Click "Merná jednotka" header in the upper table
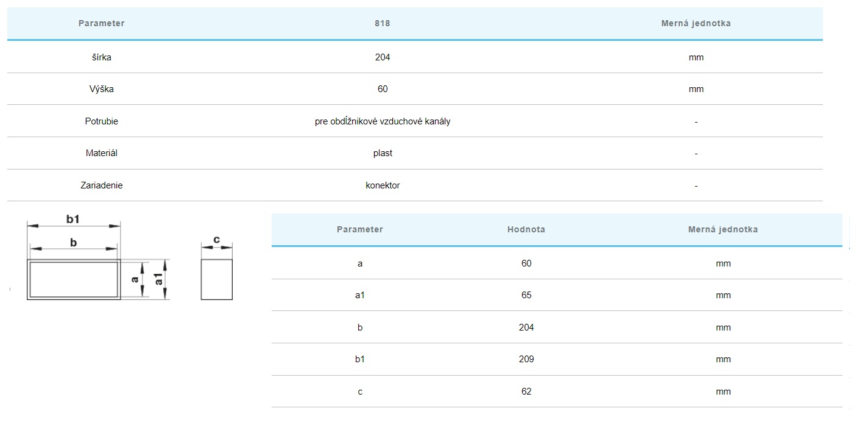 pyautogui.click(x=696, y=23)
